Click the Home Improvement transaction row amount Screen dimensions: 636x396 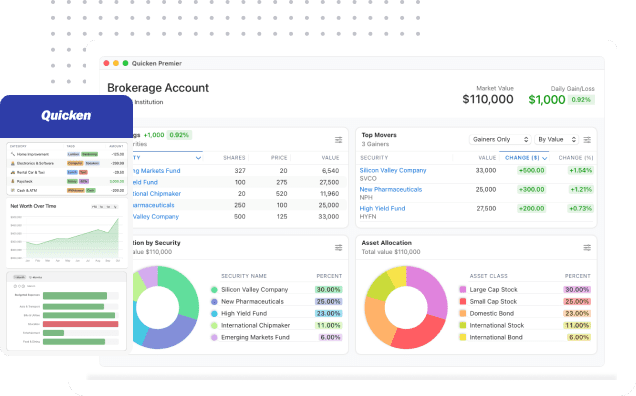(118, 154)
